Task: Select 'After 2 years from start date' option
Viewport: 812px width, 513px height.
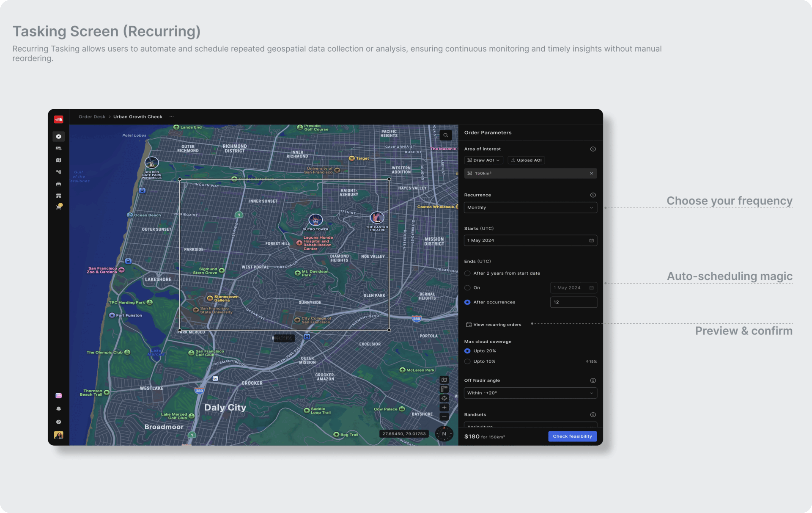Action: [x=467, y=273]
